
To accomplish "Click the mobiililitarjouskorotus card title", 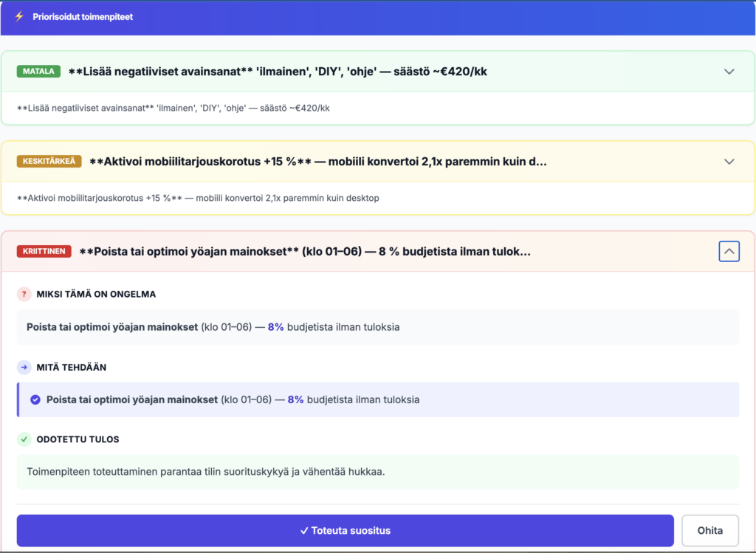I will [318, 162].
